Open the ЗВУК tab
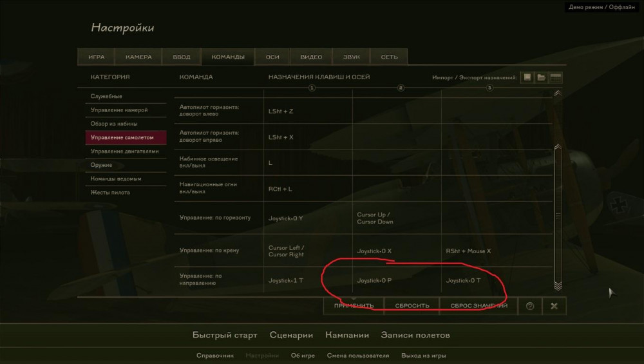644x364 pixels. click(x=351, y=57)
